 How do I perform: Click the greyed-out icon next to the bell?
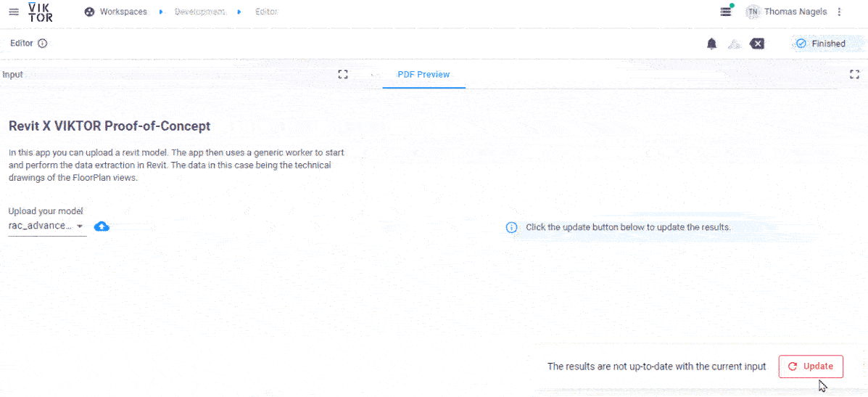[733, 44]
